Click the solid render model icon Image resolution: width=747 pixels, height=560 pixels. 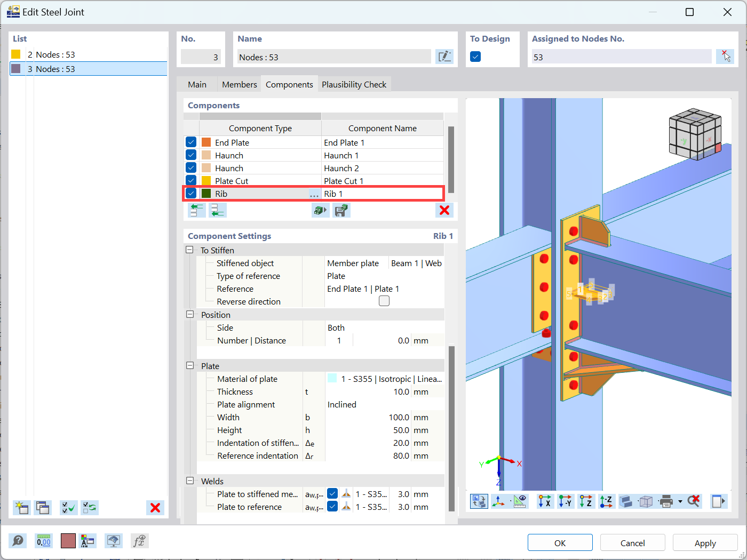[x=626, y=501]
